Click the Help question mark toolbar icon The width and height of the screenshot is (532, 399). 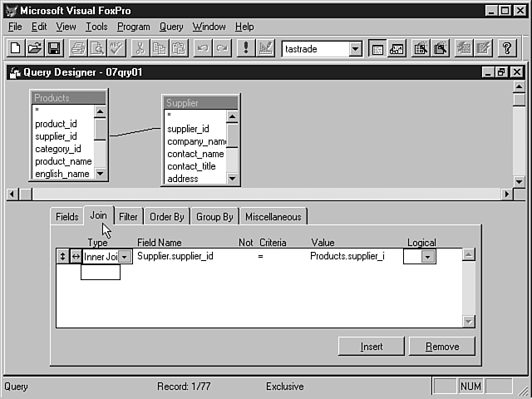click(506, 48)
